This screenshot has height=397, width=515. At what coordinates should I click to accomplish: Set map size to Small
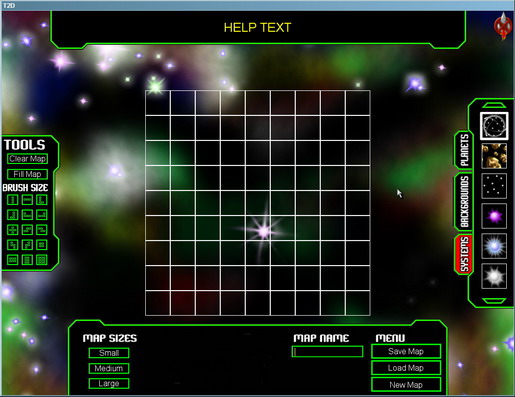coord(109,353)
